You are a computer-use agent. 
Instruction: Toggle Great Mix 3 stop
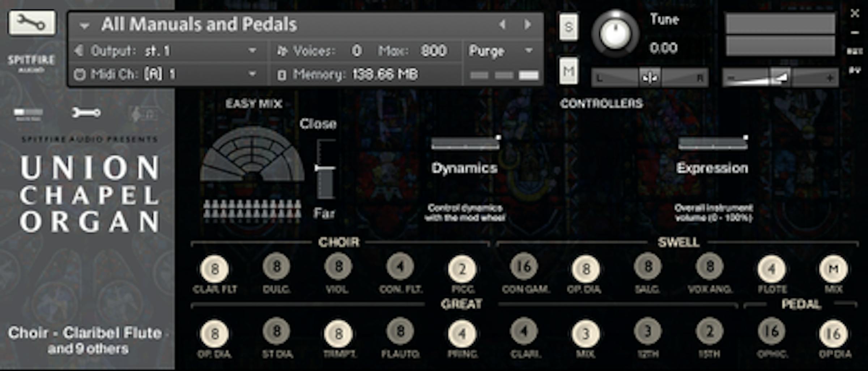tap(586, 333)
